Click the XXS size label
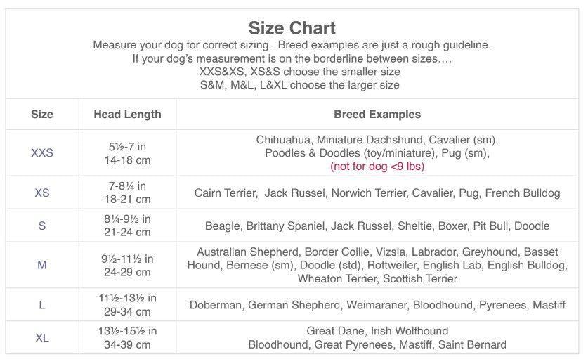 (42, 152)
